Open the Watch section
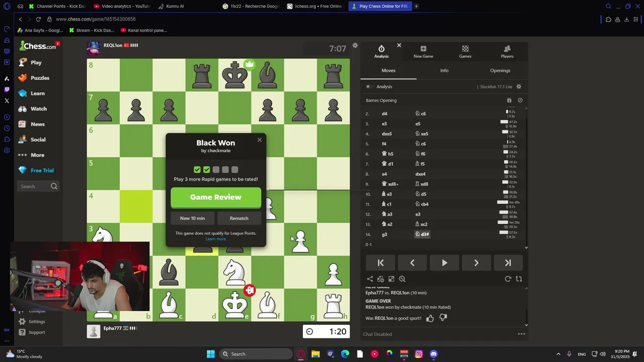The width and height of the screenshot is (644, 362). pyautogui.click(x=33, y=109)
